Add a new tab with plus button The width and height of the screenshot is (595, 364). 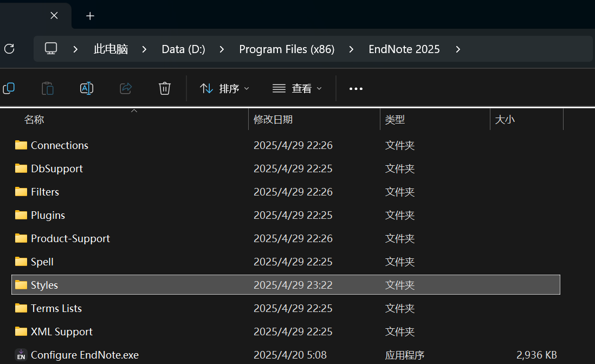90,16
